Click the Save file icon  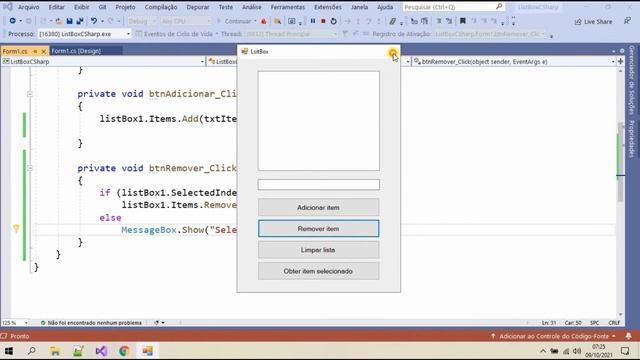pos(69,21)
